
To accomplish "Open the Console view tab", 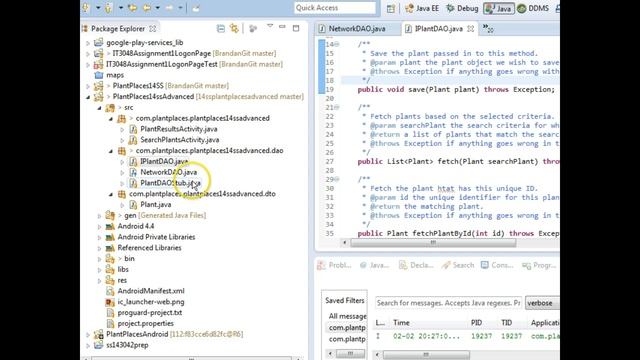I will 496,265.
